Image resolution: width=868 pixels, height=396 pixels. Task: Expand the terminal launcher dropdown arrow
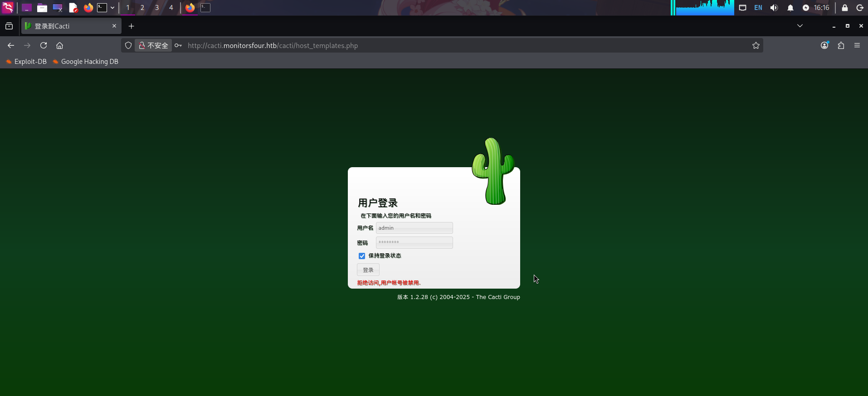point(112,8)
